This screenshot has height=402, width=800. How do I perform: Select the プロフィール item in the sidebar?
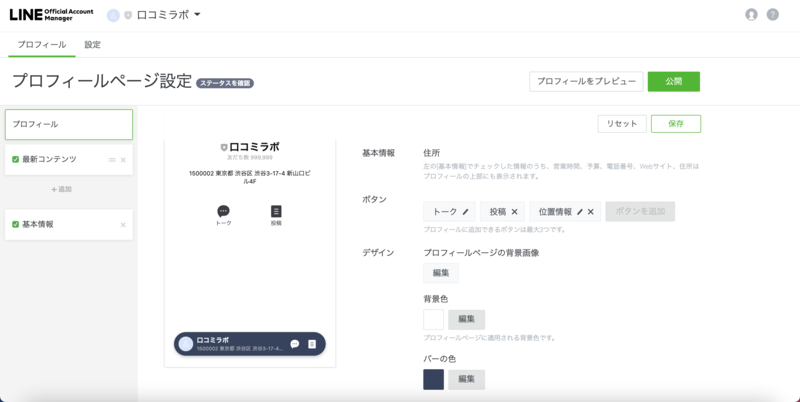(69, 124)
